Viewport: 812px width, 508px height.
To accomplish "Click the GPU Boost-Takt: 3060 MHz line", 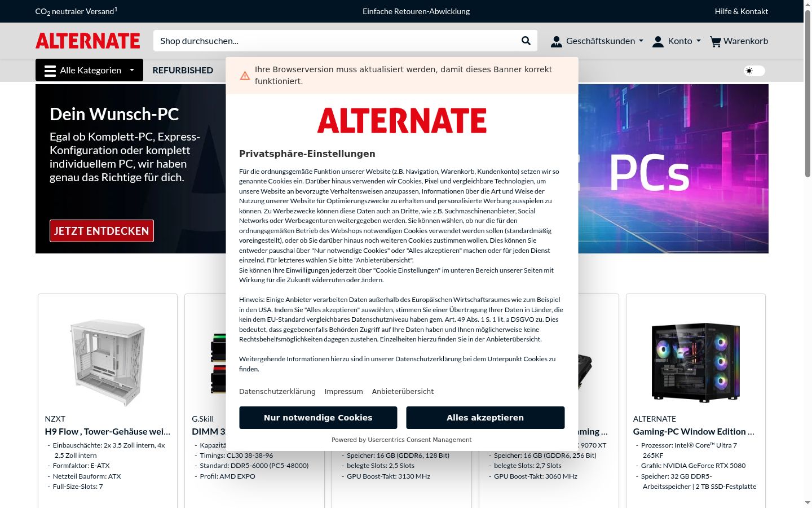I will pos(536,476).
